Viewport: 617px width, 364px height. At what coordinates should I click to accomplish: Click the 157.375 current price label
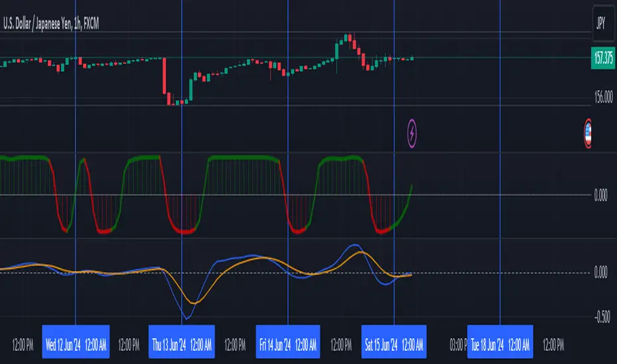click(603, 58)
